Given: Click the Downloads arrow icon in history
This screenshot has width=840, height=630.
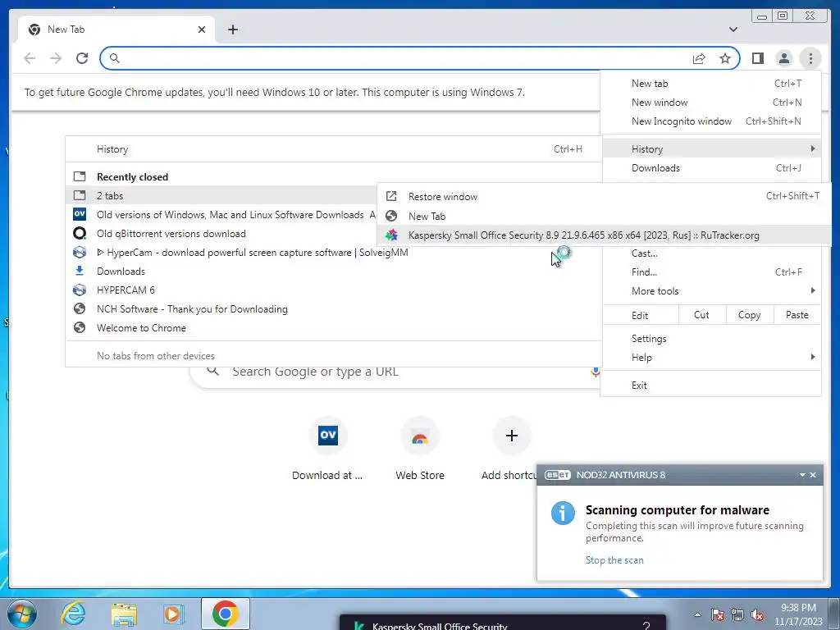Looking at the screenshot, I should tap(80, 271).
